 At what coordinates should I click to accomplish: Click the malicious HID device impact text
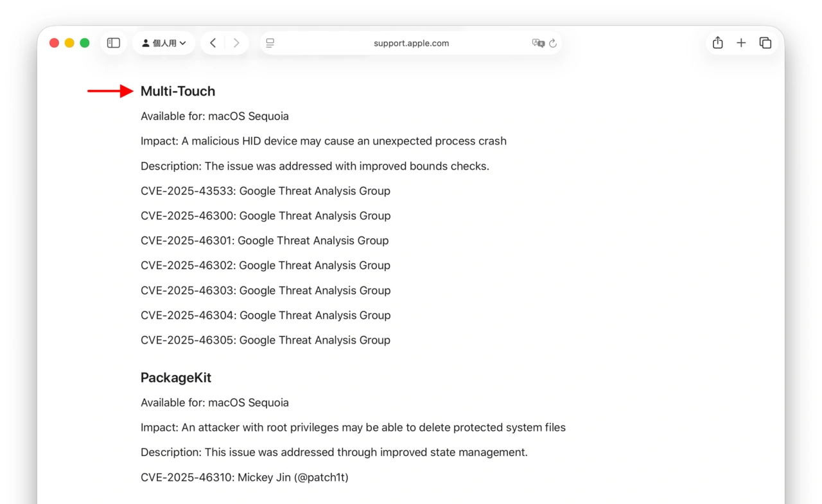click(x=323, y=141)
